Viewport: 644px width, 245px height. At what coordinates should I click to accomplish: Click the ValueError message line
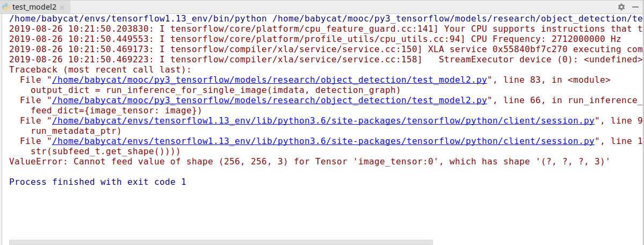[310, 162]
